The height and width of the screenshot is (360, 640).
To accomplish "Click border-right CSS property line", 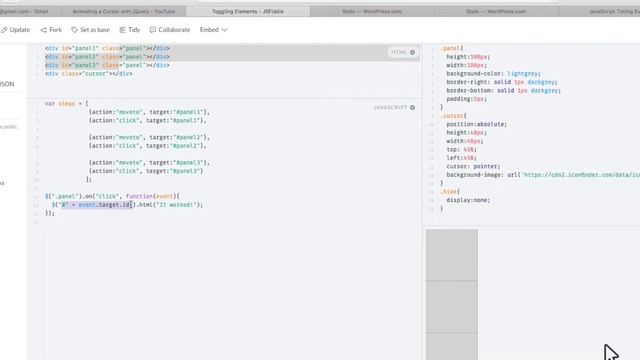I will click(502, 82).
